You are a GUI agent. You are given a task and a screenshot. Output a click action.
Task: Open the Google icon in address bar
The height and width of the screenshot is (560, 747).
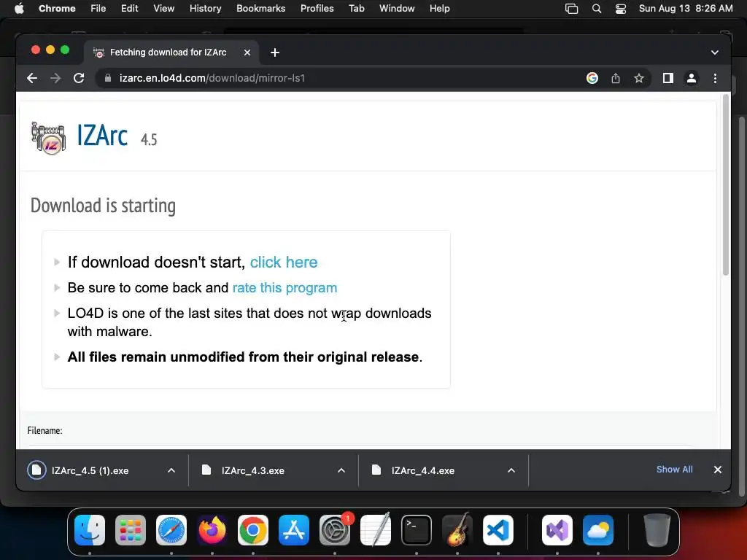tap(592, 78)
